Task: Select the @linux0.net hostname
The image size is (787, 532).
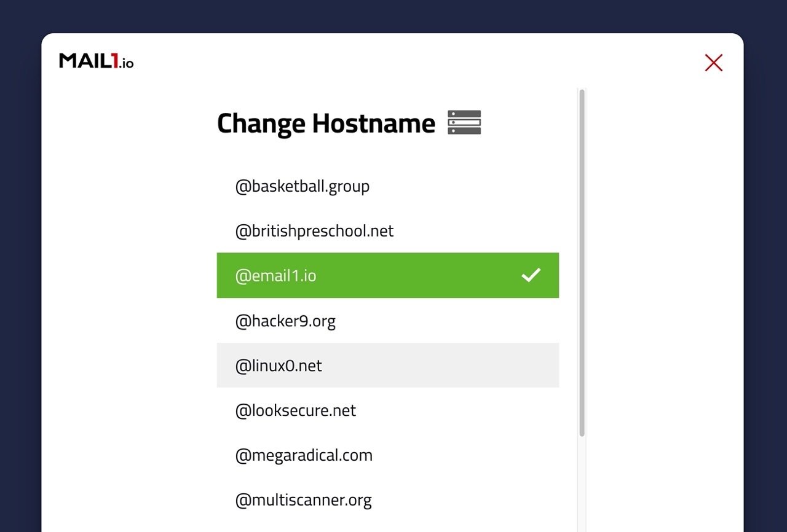Action: pos(388,366)
